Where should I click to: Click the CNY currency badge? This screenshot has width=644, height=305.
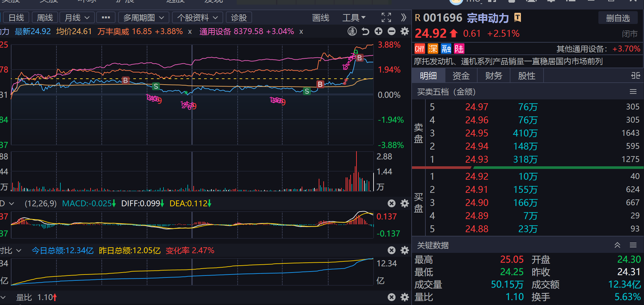(420, 49)
